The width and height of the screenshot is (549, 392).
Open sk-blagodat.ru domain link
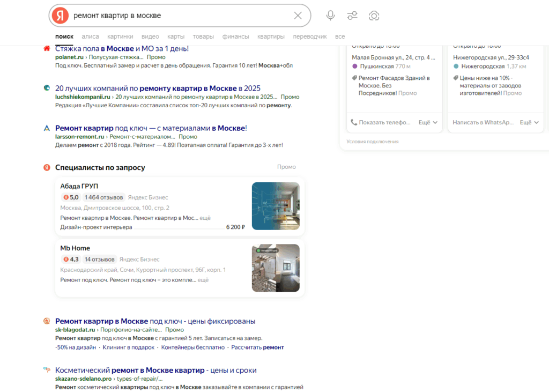tap(75, 330)
